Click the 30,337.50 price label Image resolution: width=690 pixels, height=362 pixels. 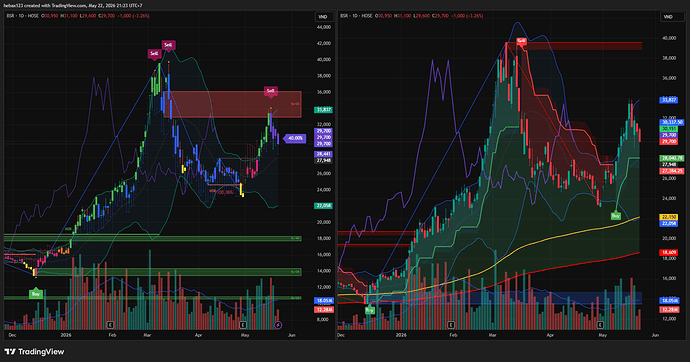click(x=672, y=122)
